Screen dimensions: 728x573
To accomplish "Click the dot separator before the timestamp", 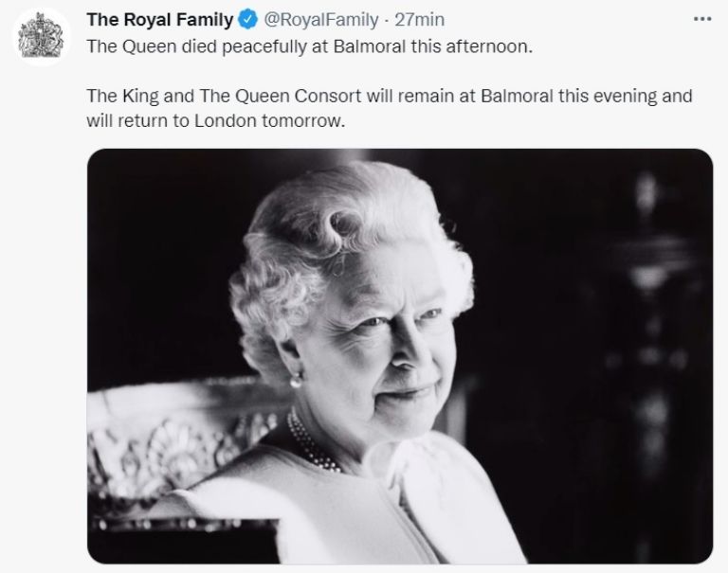I will click(385, 20).
